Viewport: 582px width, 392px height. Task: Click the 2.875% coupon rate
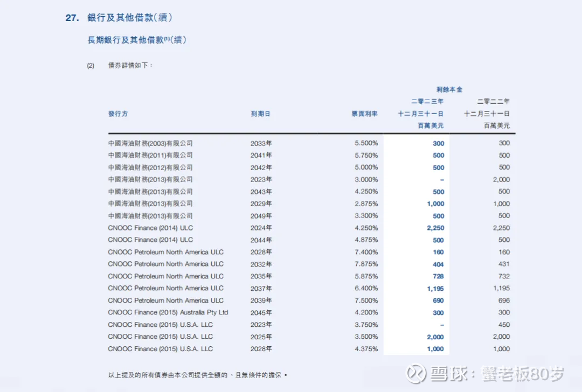[366, 204]
